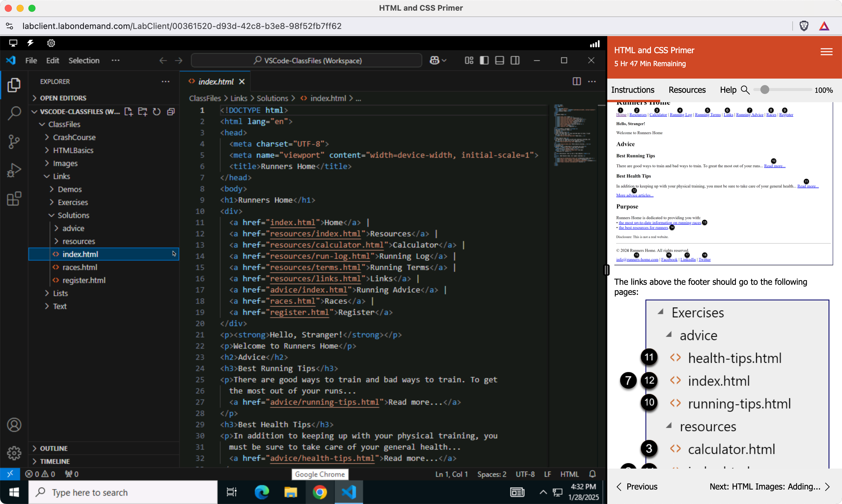Screen dimensions: 842x504
Task: Toggle the bottom panel
Action: tap(499, 61)
